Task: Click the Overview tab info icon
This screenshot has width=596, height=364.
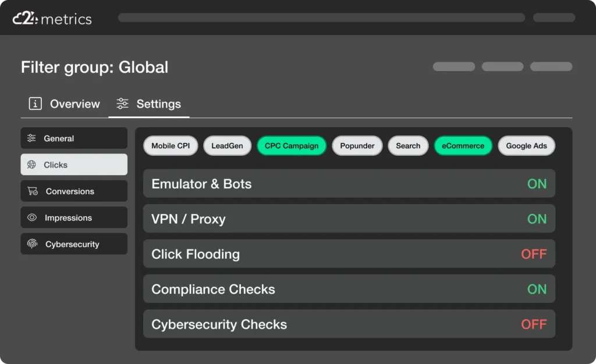Action: tap(36, 104)
